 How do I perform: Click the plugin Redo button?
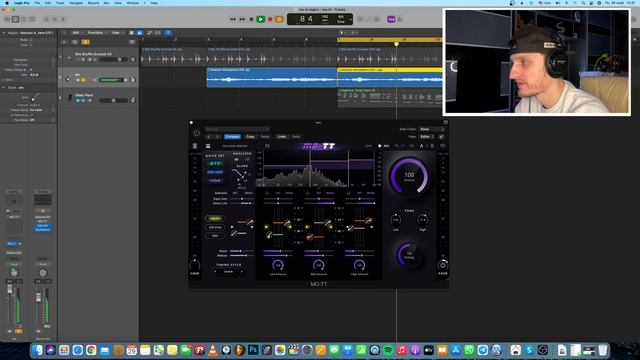296,137
